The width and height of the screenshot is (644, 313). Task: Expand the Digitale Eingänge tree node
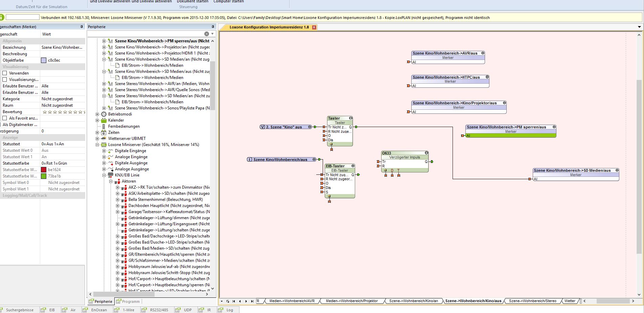pos(104,151)
